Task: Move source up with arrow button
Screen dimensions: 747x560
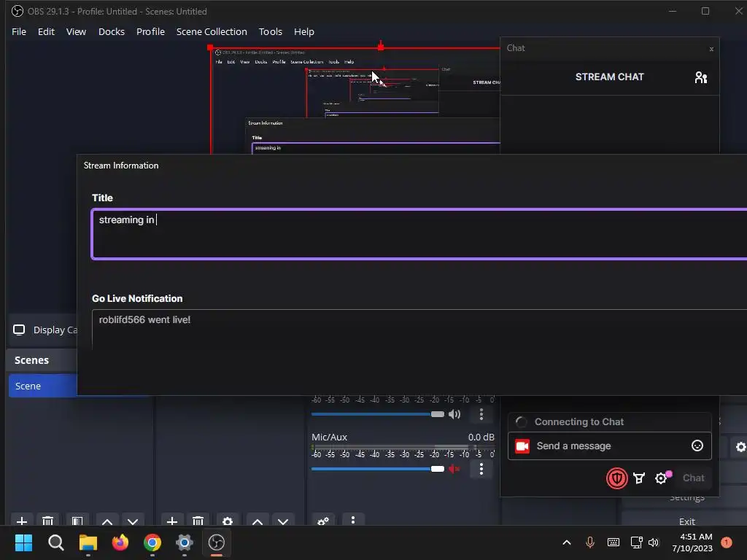Action: click(x=258, y=521)
